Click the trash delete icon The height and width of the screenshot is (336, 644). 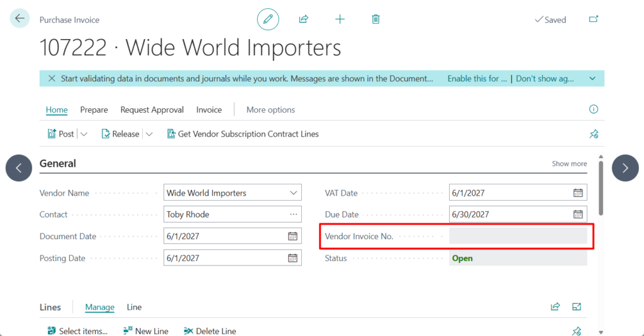tap(375, 20)
